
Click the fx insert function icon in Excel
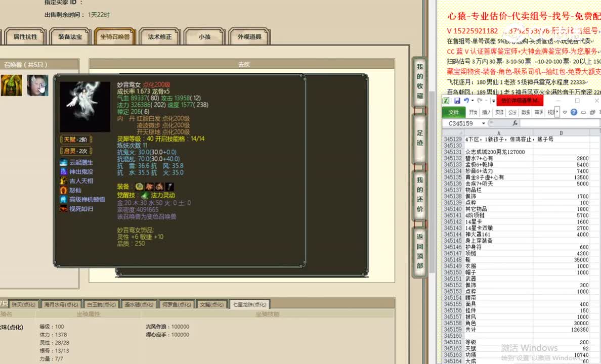(516, 123)
